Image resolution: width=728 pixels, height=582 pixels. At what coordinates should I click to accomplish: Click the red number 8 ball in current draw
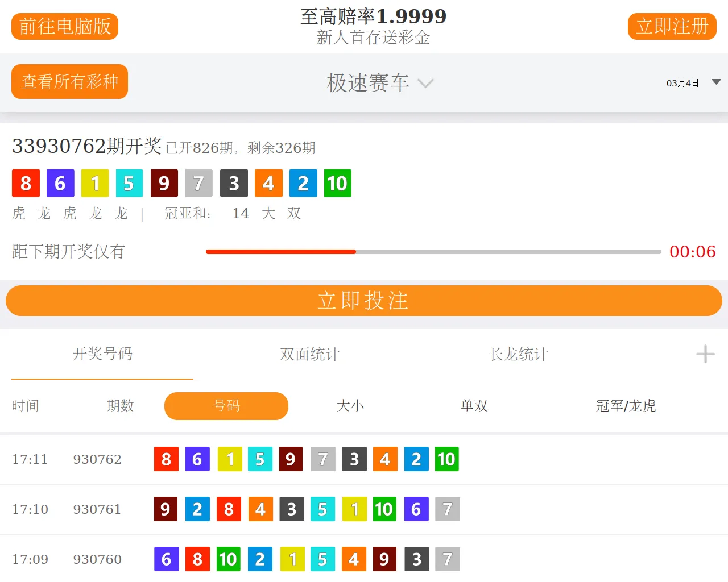point(26,183)
